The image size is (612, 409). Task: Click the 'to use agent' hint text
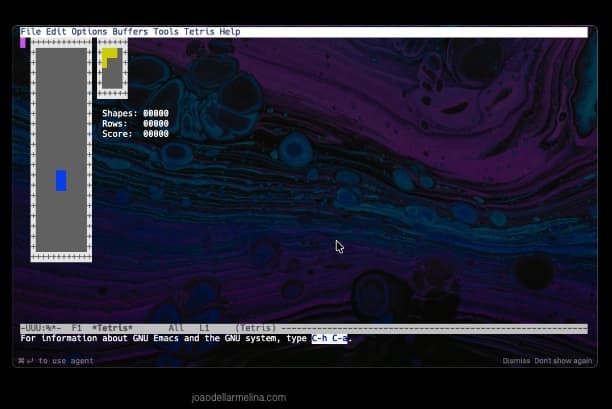(x=66, y=361)
